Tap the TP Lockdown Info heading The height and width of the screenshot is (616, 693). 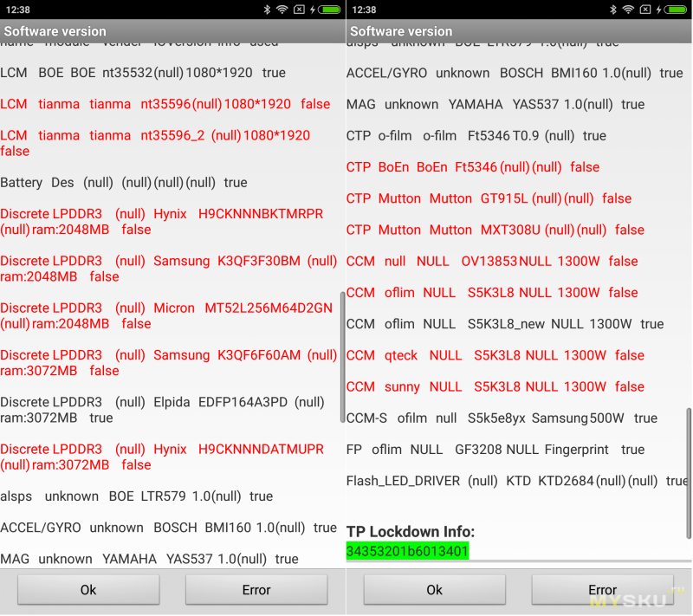point(410,531)
